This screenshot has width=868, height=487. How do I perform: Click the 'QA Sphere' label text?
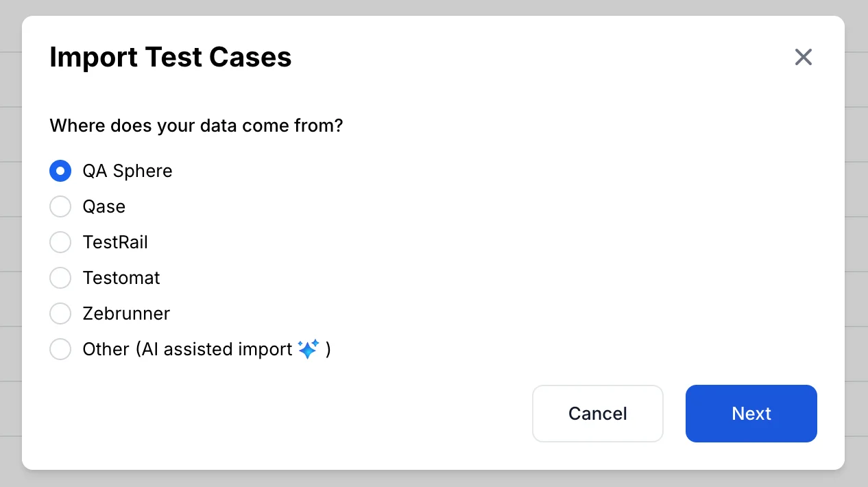coord(128,171)
